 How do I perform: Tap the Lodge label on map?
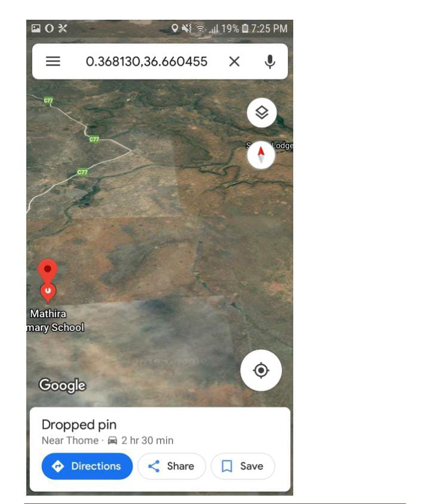point(282,145)
